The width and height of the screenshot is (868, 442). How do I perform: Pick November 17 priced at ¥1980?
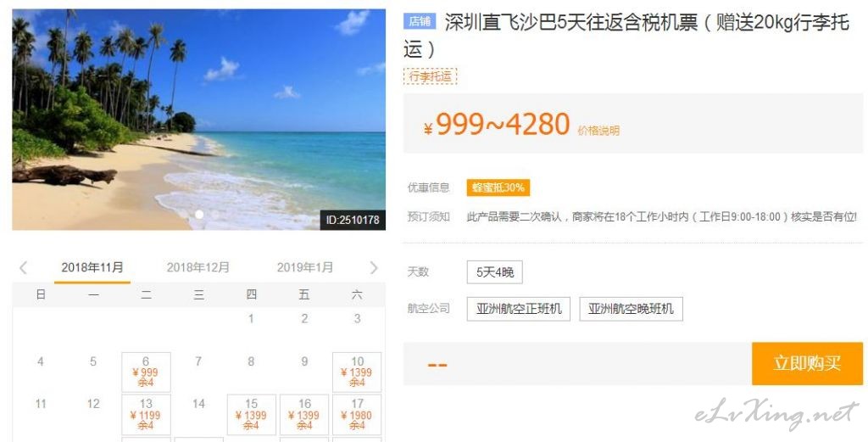click(x=357, y=414)
